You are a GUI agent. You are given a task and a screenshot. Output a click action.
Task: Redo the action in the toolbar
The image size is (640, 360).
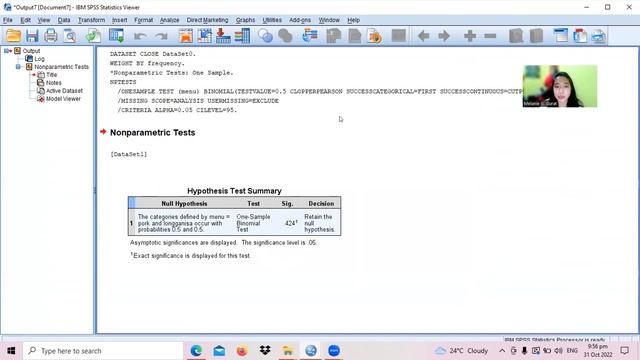(x=162, y=36)
